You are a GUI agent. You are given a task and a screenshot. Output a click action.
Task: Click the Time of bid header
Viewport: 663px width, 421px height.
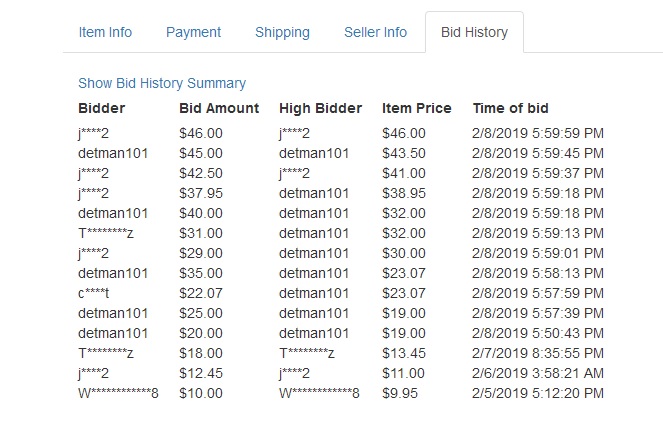coord(510,108)
